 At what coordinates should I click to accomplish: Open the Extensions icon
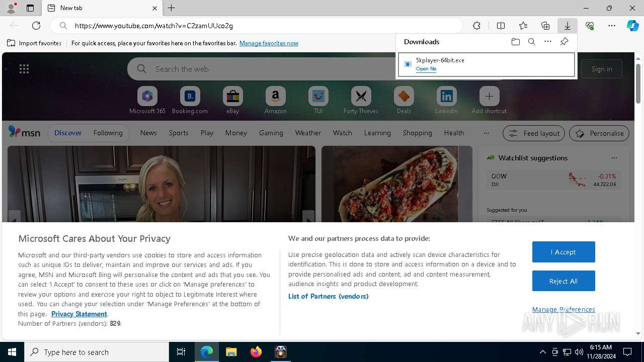pos(476,26)
